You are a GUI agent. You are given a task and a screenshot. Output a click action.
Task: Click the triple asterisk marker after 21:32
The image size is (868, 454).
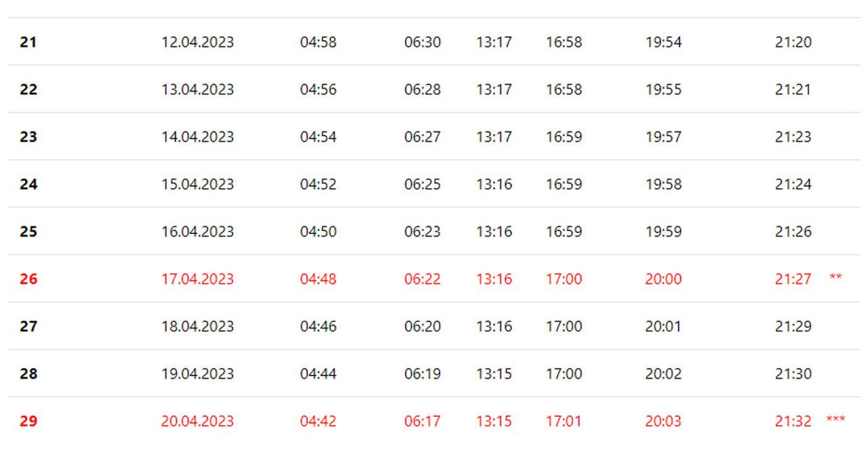(836, 419)
